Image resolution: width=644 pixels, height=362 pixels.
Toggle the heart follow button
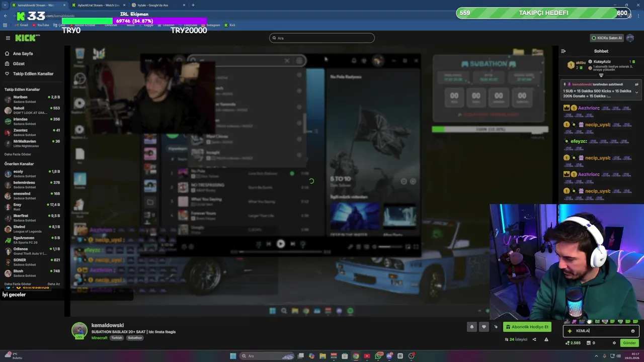coord(484,327)
